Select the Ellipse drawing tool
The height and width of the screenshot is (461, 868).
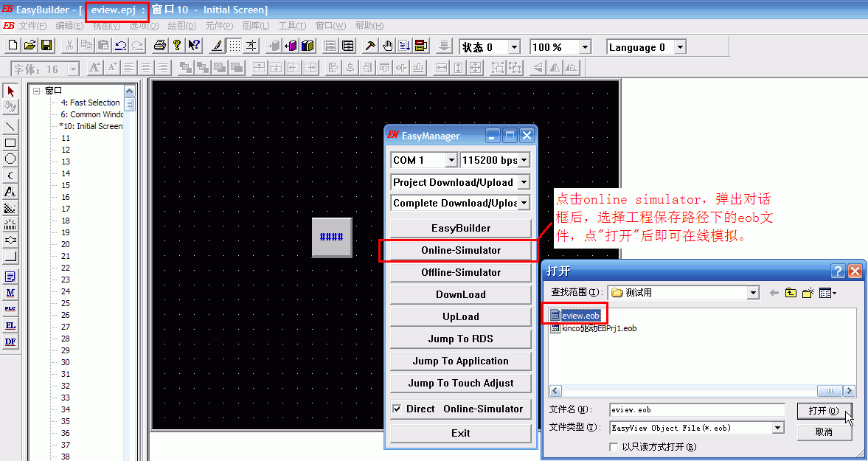click(10, 159)
